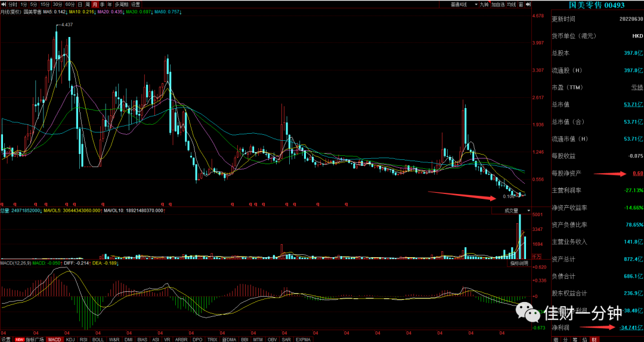Select the BBI indicator tab

click(245, 340)
